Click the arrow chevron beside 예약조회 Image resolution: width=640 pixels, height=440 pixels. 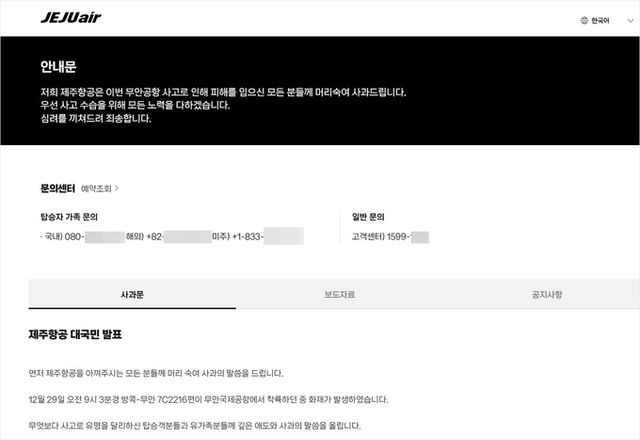117,188
